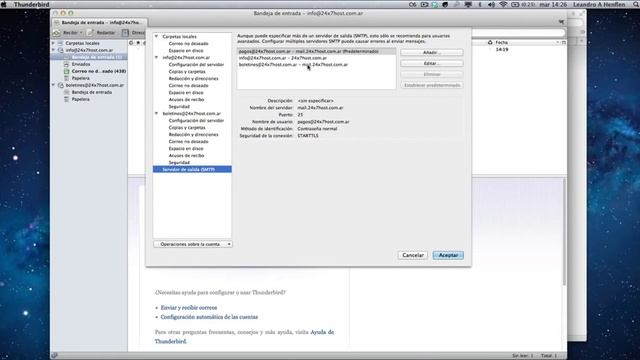Click the boletines account icon in sidebar

coord(60,85)
